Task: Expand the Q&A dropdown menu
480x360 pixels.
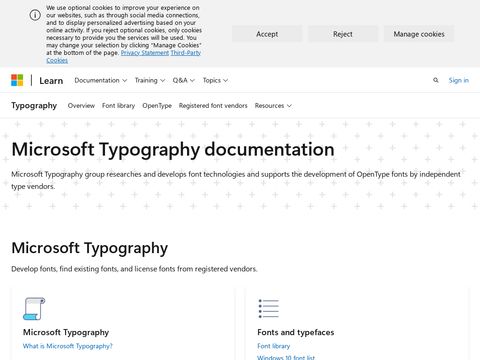Action: (x=183, y=80)
